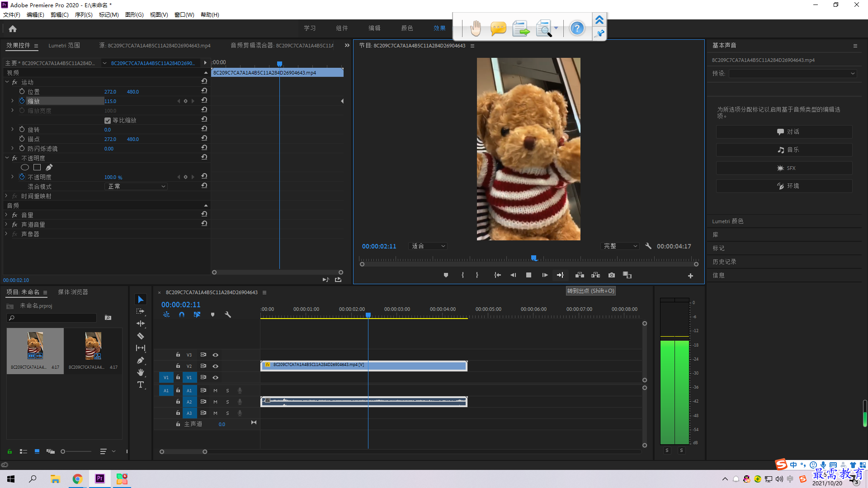The width and height of the screenshot is (868, 488).
Task: Toggle Scale animation stopwatch
Action: click(x=22, y=101)
